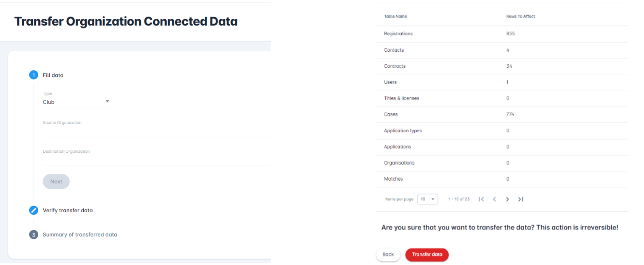Click the Cases table row
Screen dimensions: 644x265
click(x=501, y=114)
